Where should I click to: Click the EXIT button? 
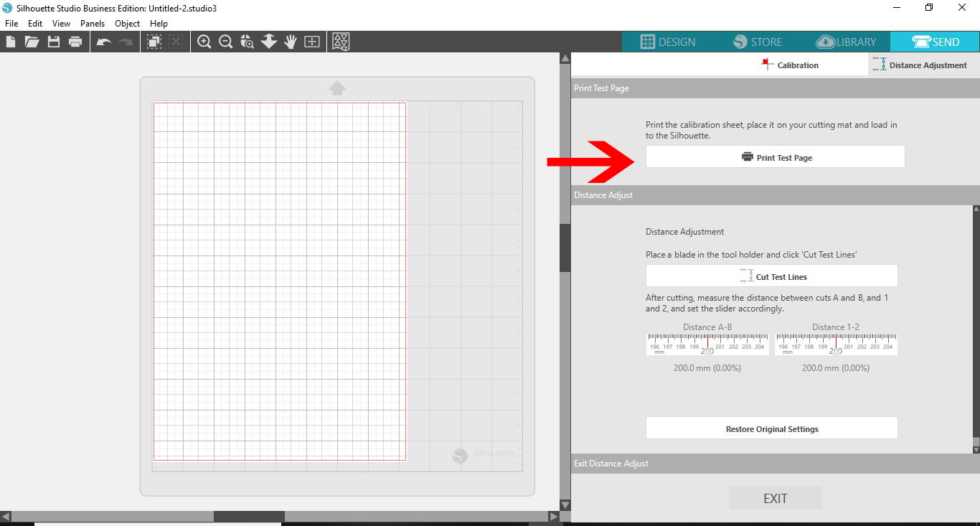[776, 498]
